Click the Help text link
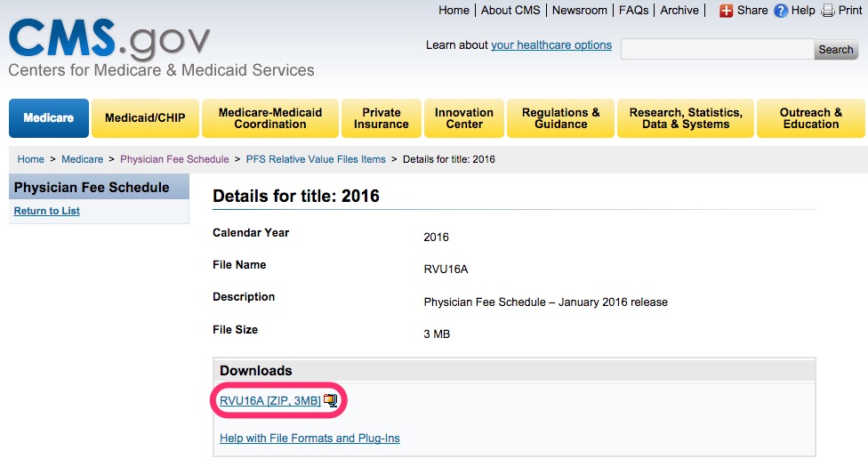The width and height of the screenshot is (868, 475). [803, 11]
